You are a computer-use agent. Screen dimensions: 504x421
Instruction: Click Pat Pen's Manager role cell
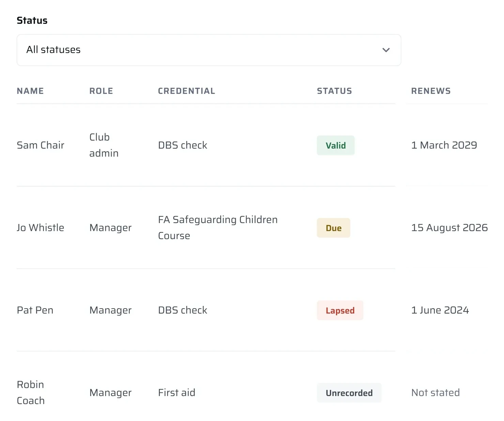[x=110, y=310]
